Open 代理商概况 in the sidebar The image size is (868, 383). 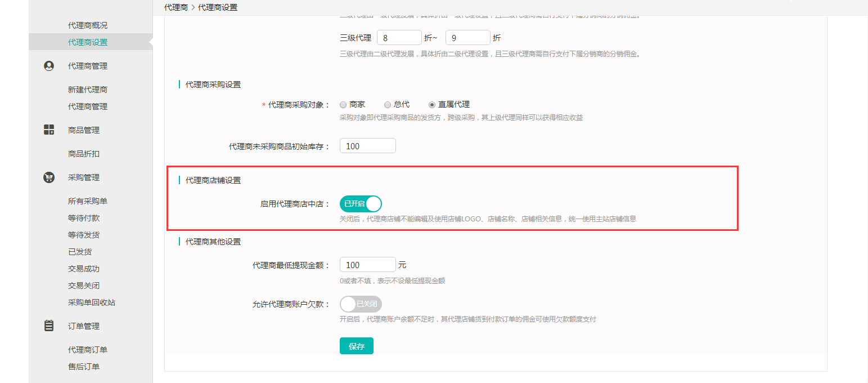pos(87,25)
